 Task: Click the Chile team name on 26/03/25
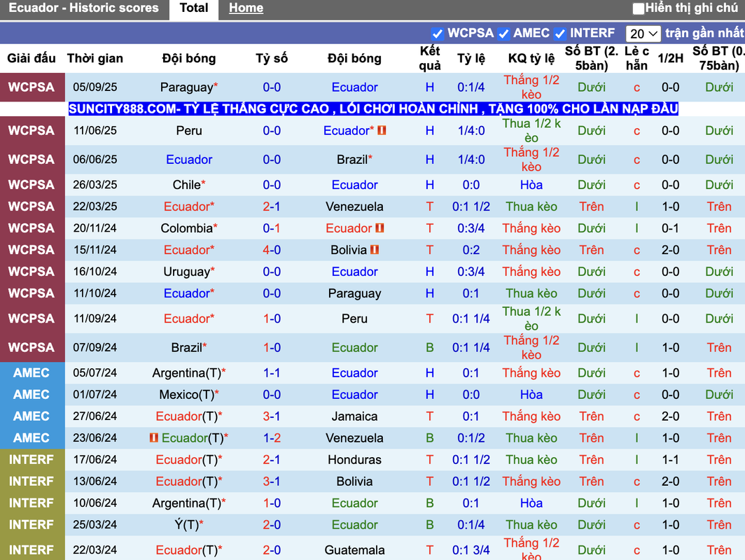(187, 185)
